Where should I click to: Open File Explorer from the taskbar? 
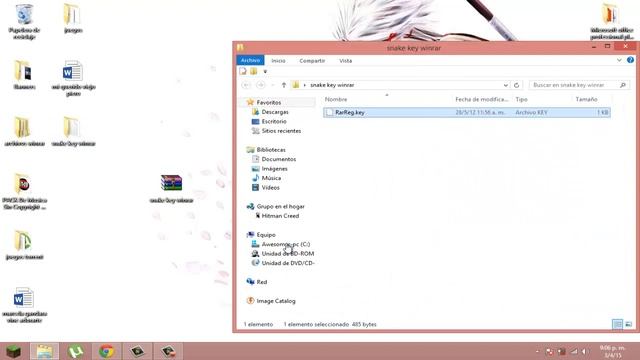[44, 351]
